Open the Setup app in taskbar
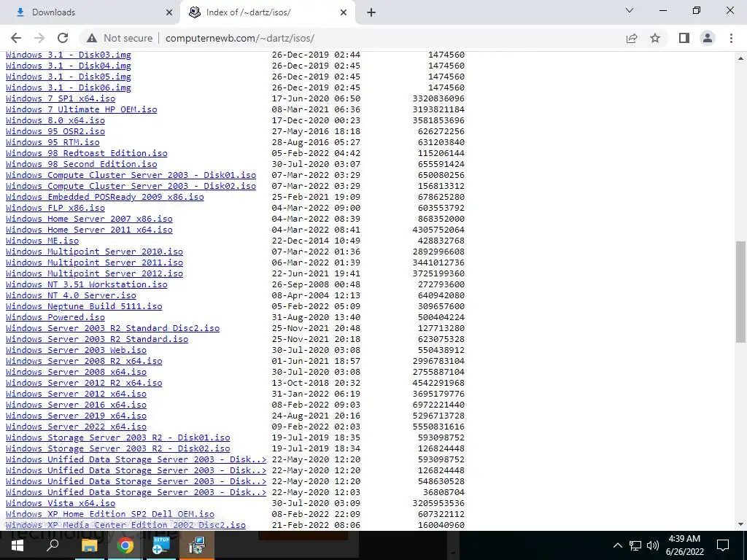 161,545
